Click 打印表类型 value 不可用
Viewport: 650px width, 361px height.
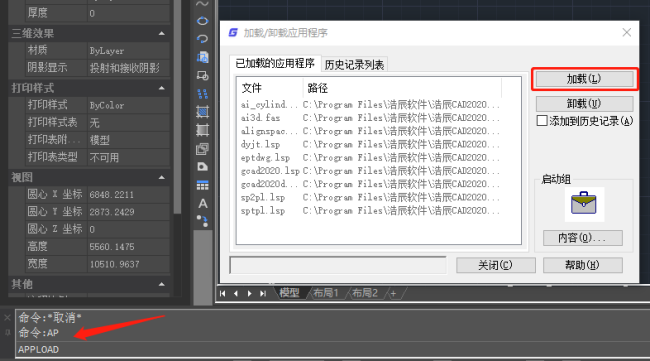point(129,157)
